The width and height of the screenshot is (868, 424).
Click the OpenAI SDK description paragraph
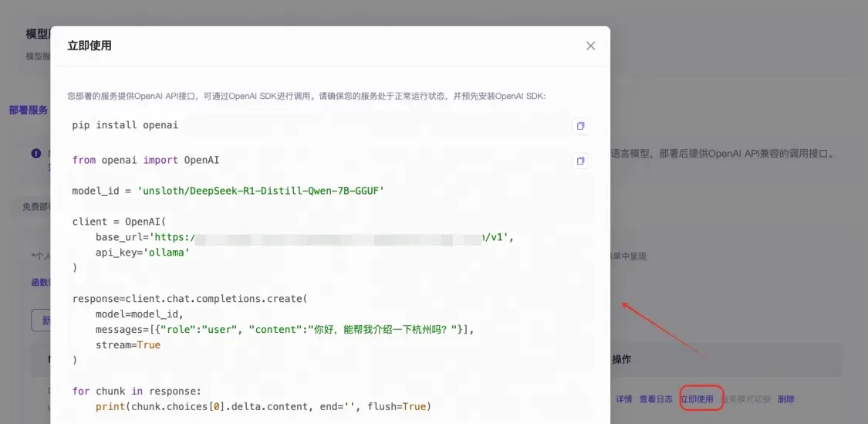tap(306, 96)
